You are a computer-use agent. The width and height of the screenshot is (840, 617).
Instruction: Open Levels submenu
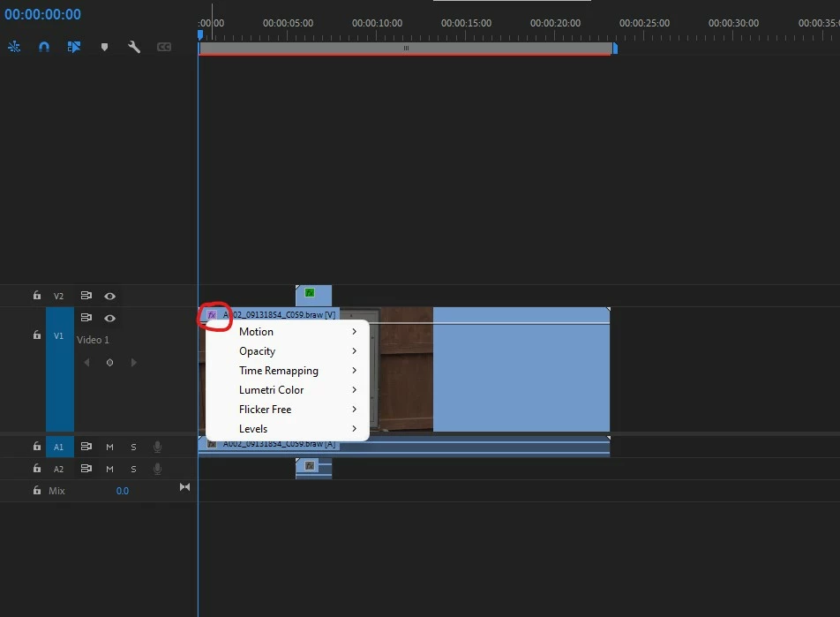[288, 429]
